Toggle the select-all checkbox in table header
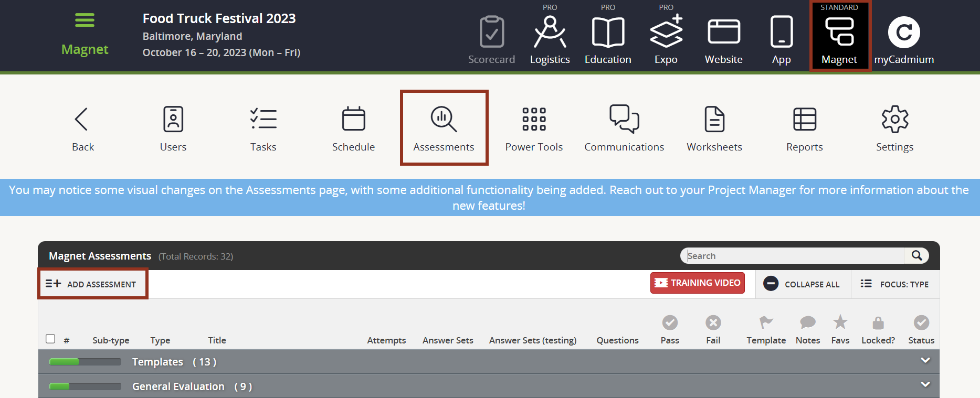Viewport: 980px width, 398px height. pos(50,339)
